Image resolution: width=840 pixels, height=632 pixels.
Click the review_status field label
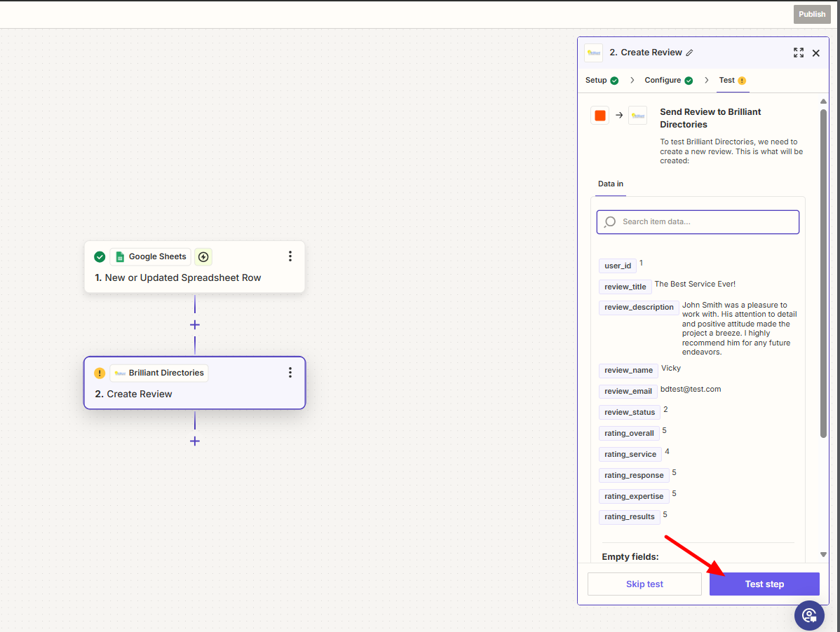pos(630,412)
